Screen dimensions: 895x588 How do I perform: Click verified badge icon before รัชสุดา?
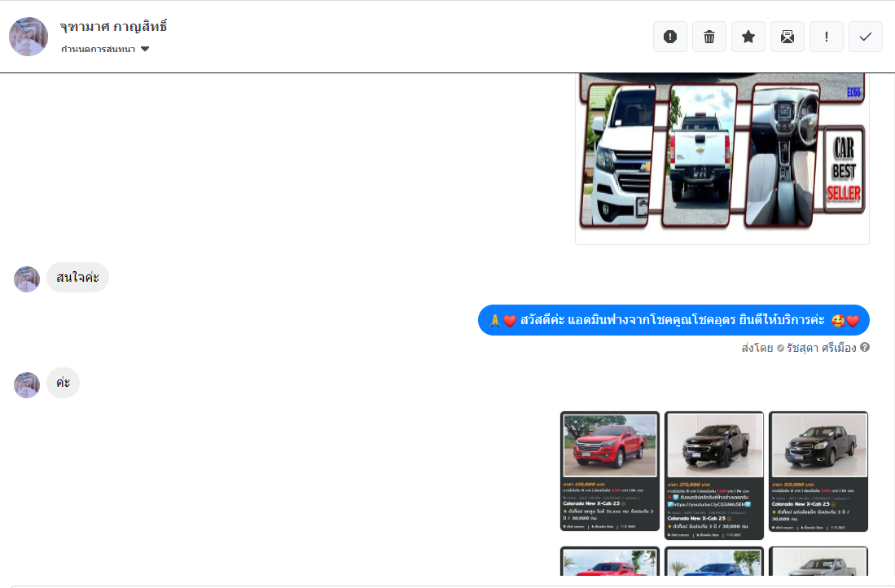(780, 349)
